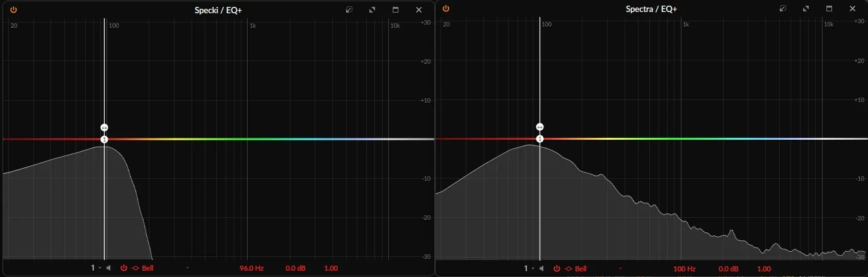This screenshot has height=277, width=868.
Task: Click the 0.0 dB gain value in Spectra
Action: (729, 269)
